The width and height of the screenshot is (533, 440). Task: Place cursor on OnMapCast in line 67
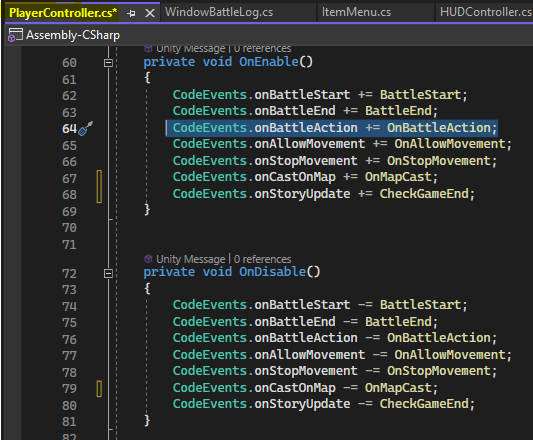(x=398, y=177)
